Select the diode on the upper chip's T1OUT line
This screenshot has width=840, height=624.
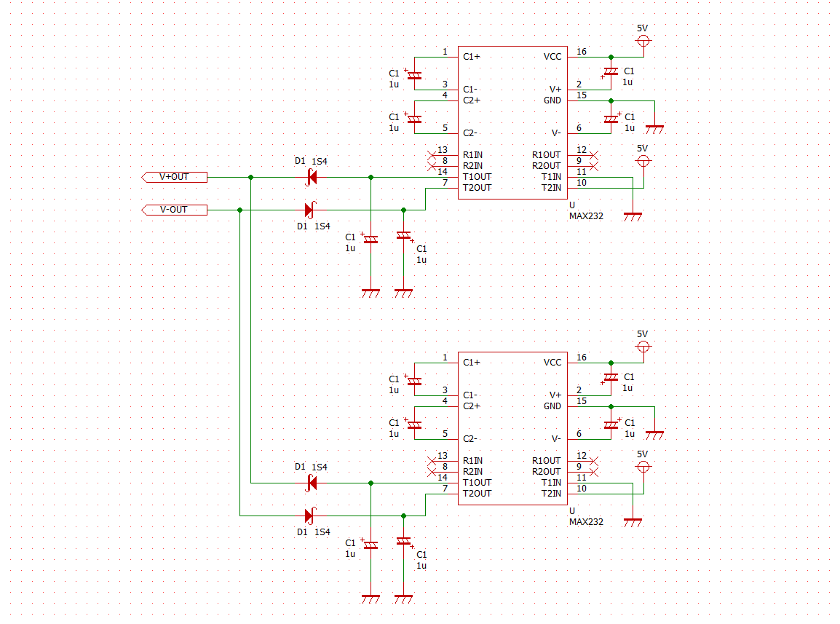312,177
